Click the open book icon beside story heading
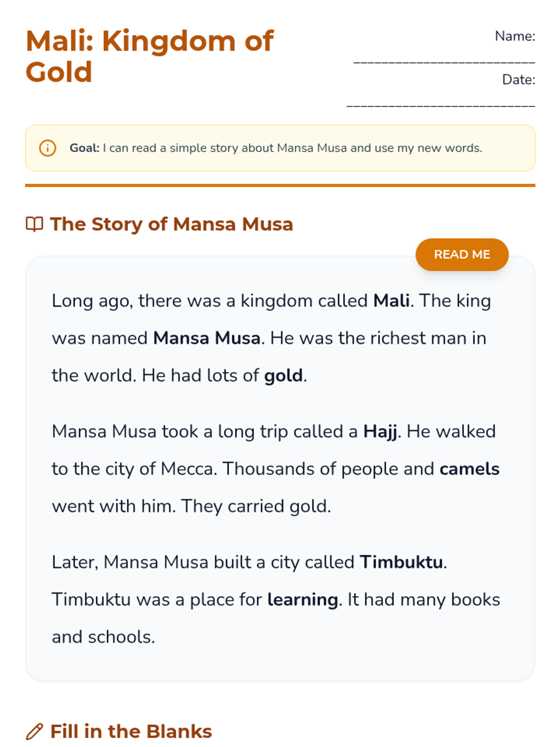This screenshot has width=560, height=747. pos(34,225)
